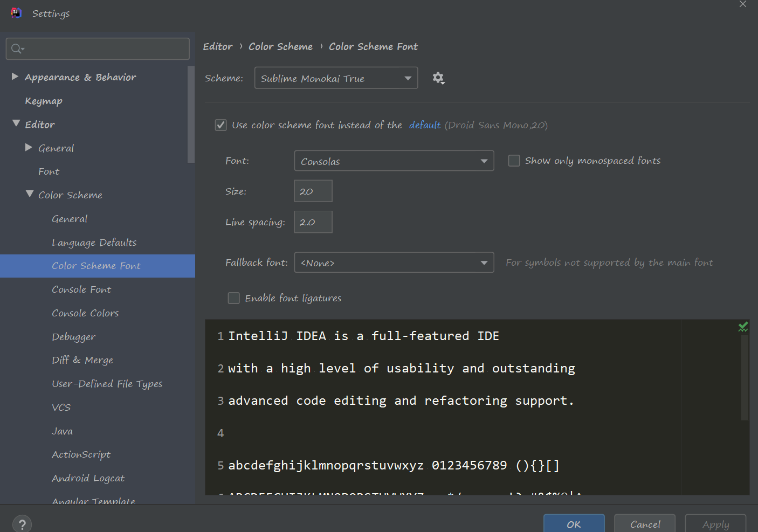Click Color Scheme in the breadcrumb

[280, 46]
